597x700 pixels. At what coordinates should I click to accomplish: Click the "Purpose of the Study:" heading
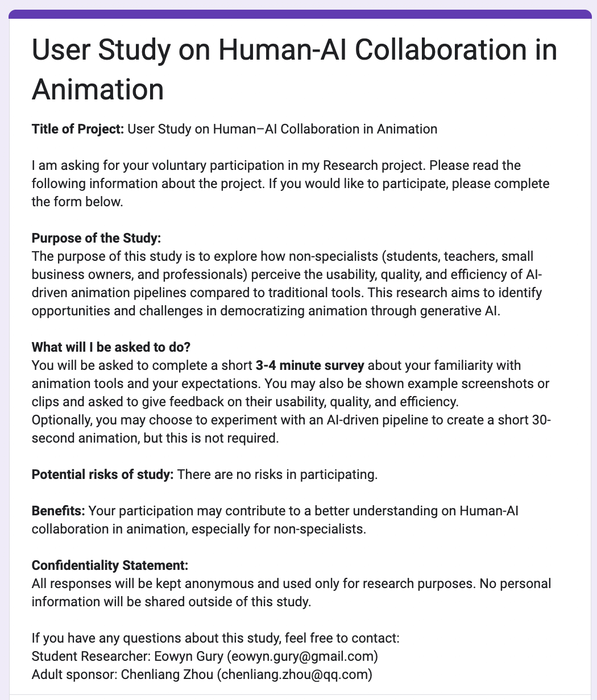(97, 239)
